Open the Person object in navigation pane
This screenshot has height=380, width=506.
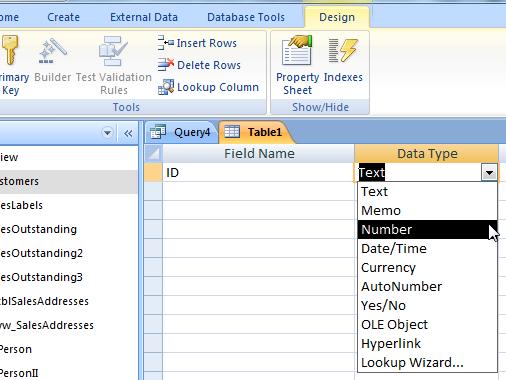tap(68, 349)
